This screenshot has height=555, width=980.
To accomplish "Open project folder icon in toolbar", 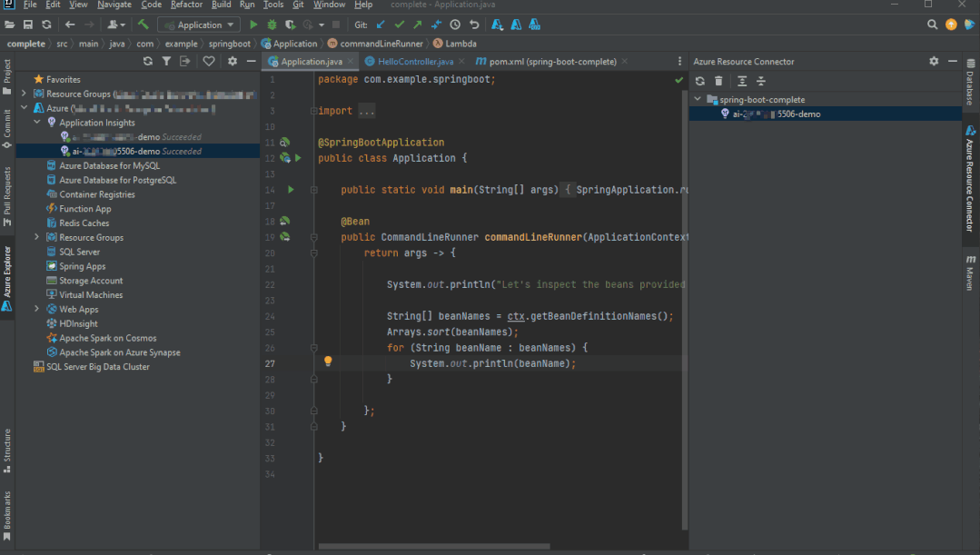I will point(9,25).
